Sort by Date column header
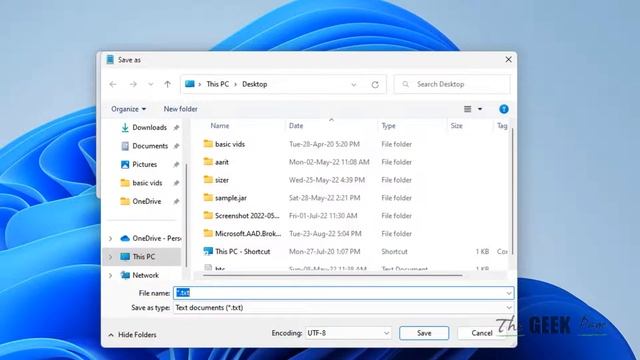 (296, 126)
